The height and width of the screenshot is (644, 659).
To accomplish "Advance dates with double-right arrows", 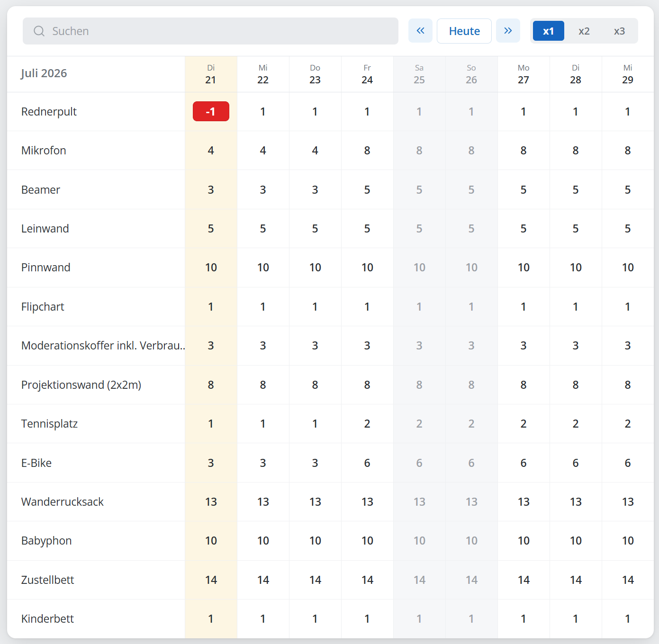I will [x=508, y=31].
